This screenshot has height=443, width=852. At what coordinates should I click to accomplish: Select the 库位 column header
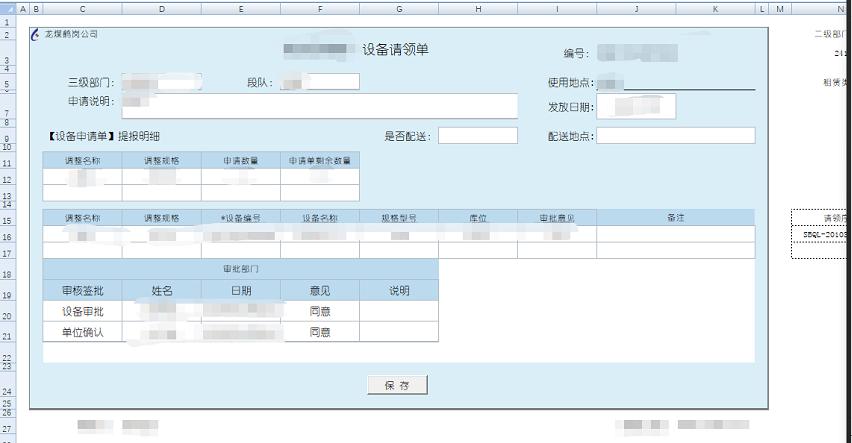(x=478, y=217)
